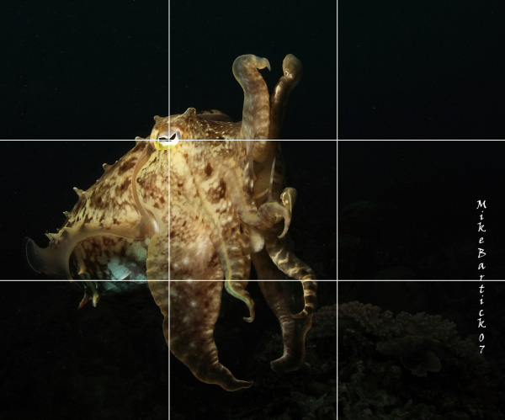The height and width of the screenshot is (420, 505).
Task: Click the upper-left grid line intersection
Action: pos(169,140)
